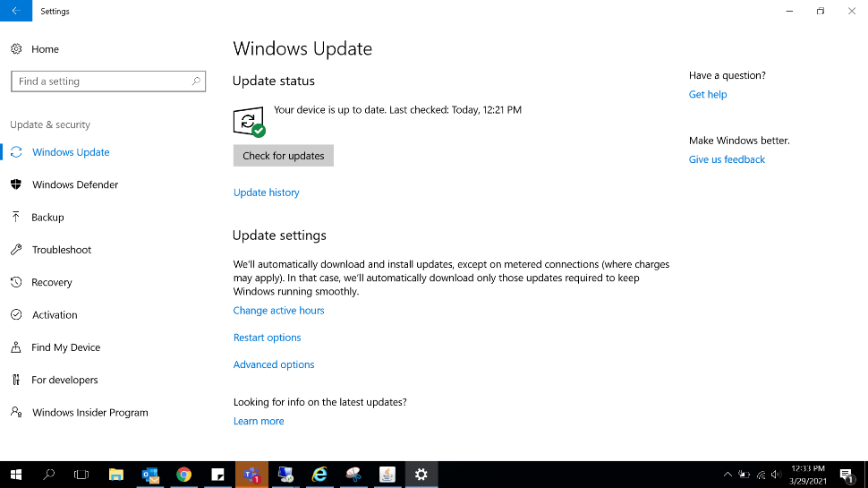Click "Make Windows better." text
868x488 pixels.
pyautogui.click(x=739, y=141)
